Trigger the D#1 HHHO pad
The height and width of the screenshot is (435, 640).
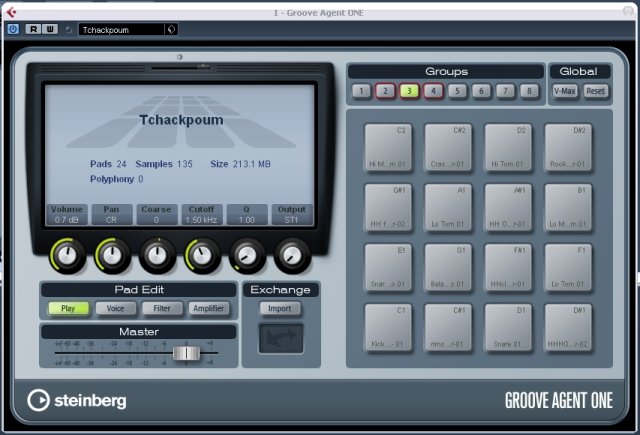(x=568, y=328)
